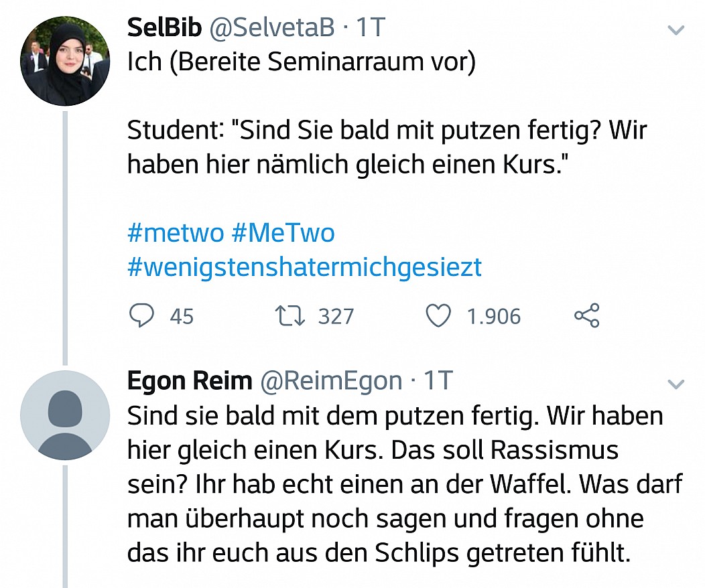
Task: Open the SelBib display name
Action: [x=165, y=27]
